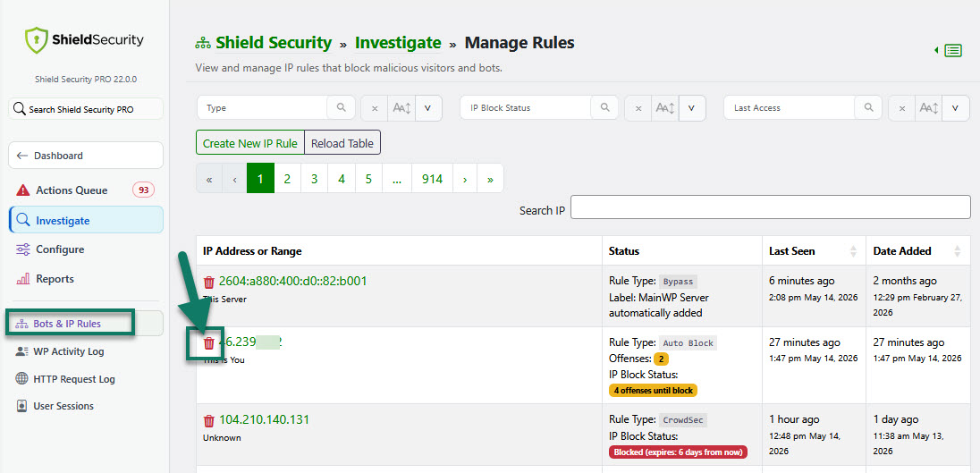The width and height of the screenshot is (980, 473).
Task: Expand the IP Block Status dropdown arrow
Action: (692, 108)
